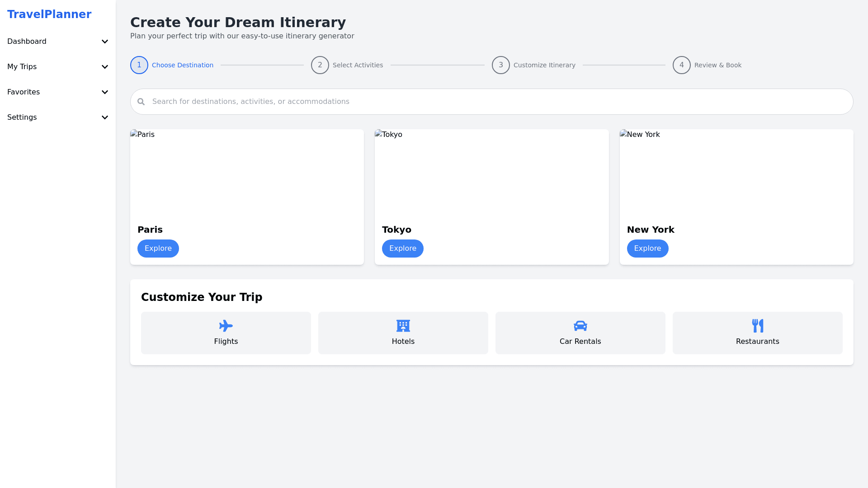Click the search magnifier icon
The image size is (868, 488).
pos(141,102)
